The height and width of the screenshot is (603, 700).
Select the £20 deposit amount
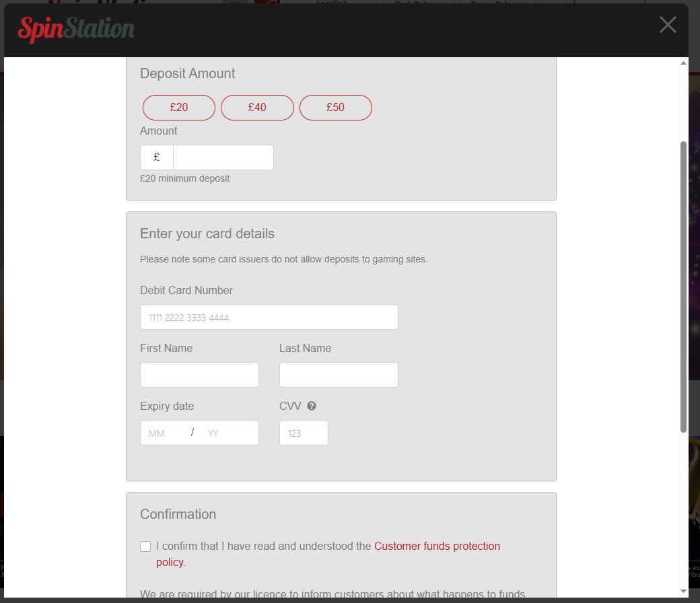(x=179, y=108)
